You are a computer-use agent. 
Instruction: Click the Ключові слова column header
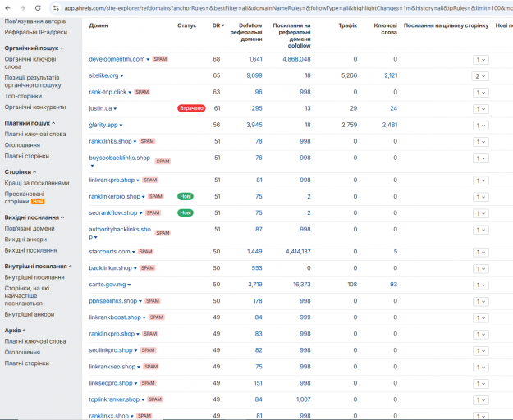point(386,29)
